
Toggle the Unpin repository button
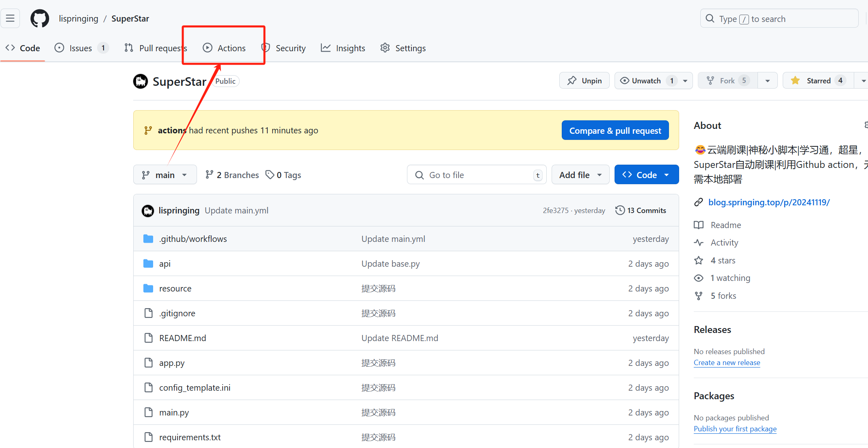(584, 80)
